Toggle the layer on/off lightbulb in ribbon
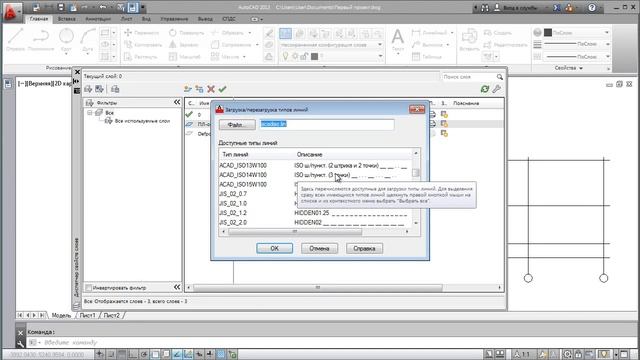 (286, 57)
